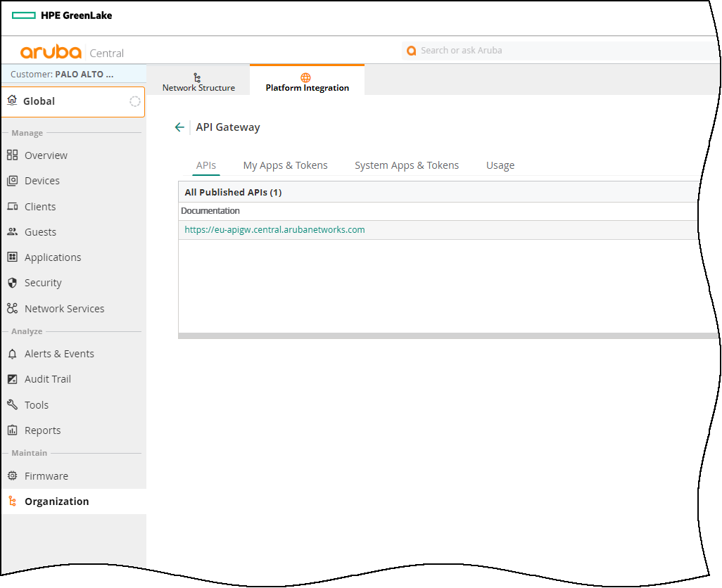Viewport: 722px width, 588px height.
Task: Click the Firmware gear icon
Action: click(x=12, y=476)
